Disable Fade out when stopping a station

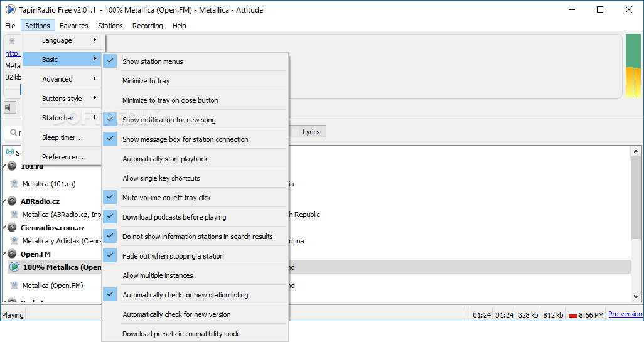tap(195, 256)
